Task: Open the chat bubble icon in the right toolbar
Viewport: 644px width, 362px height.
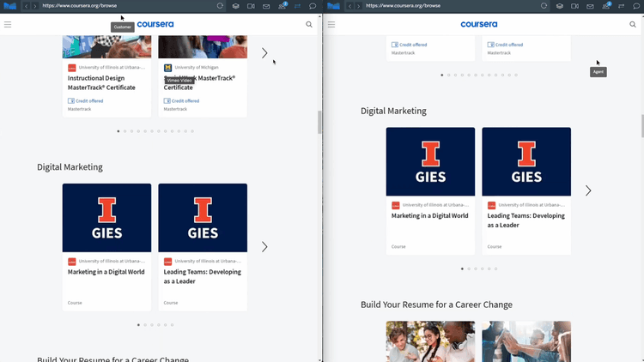Action: tap(636, 6)
